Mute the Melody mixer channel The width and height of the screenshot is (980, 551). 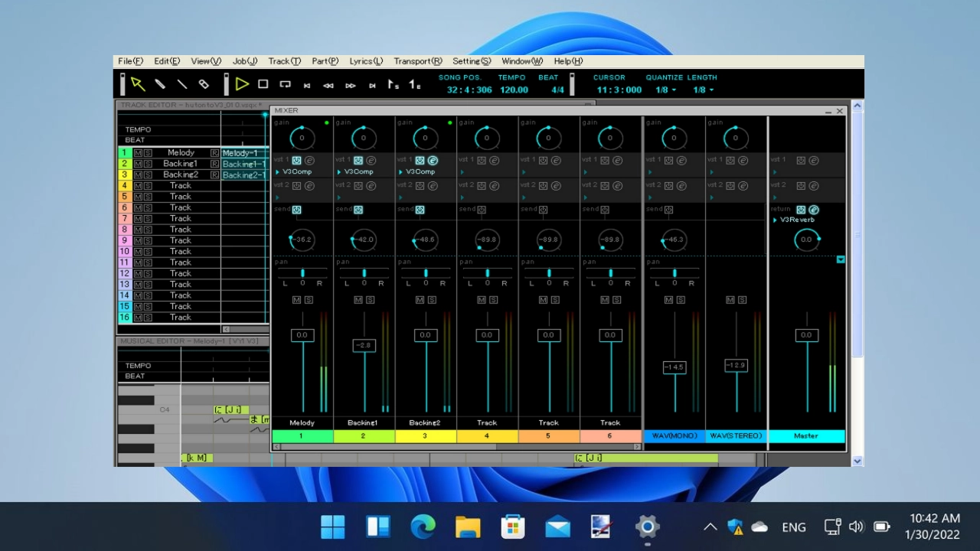(297, 300)
